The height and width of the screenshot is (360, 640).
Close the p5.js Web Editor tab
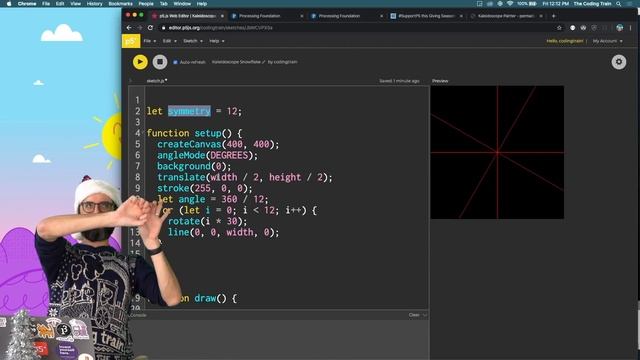(x=222, y=16)
